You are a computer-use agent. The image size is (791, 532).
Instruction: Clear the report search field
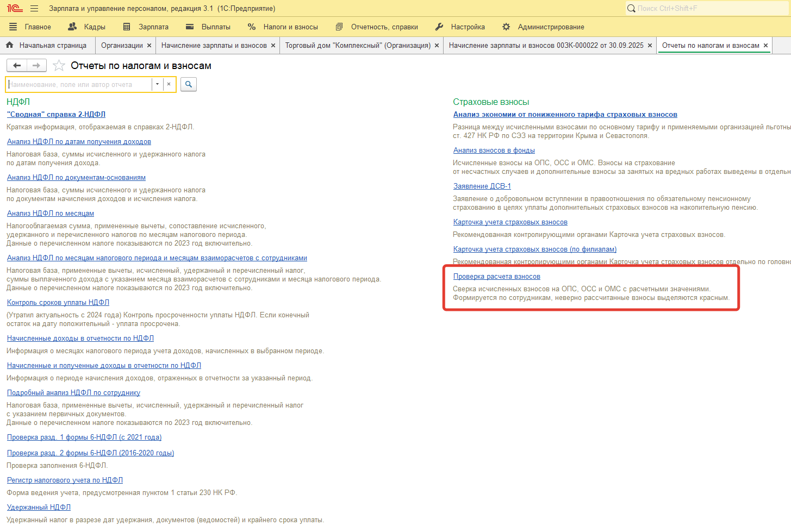169,84
